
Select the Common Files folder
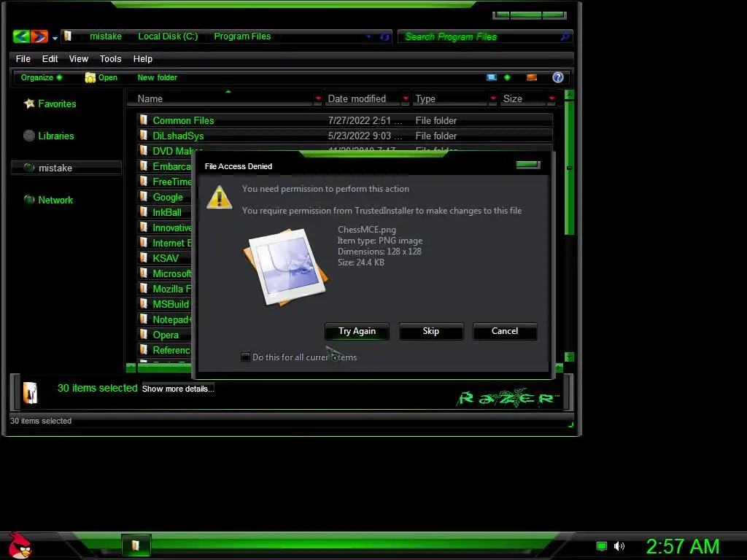click(345, 121)
